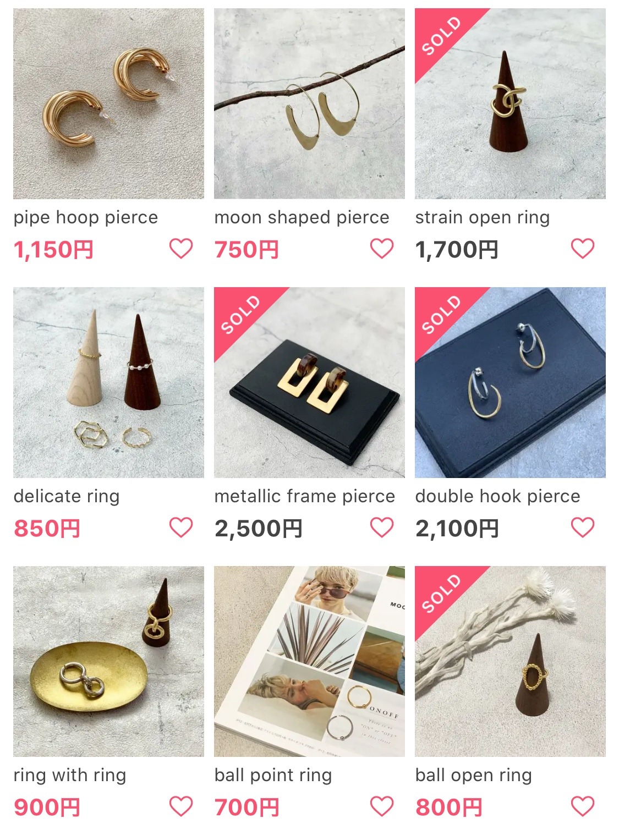Tap the 1,150円 price of pipe hoop pierce
Screen dimensions: 619x840
coord(53,250)
